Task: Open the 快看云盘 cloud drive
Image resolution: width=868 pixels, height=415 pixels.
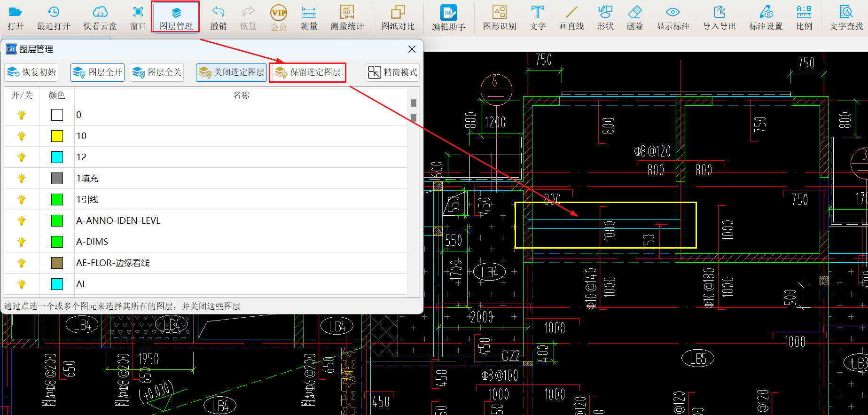Action: tap(100, 18)
